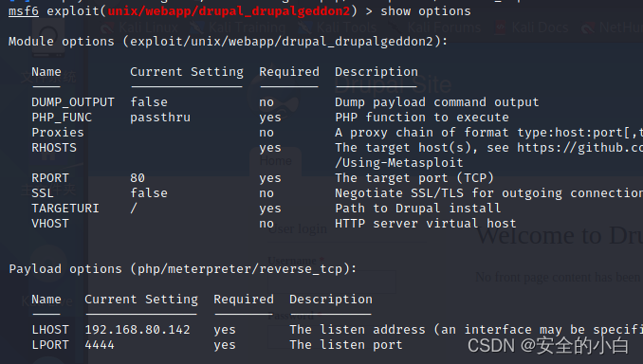Click 'Dump payload command output' description
Screen dimensions: 643x364
tap(437, 102)
